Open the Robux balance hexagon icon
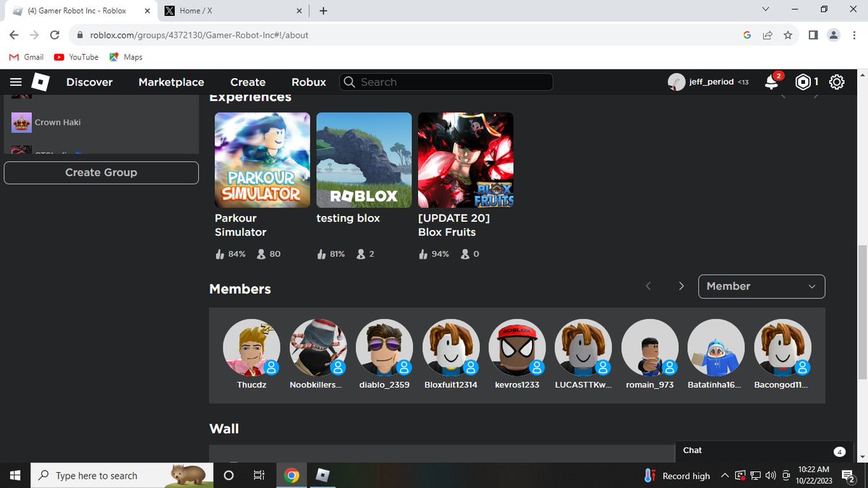This screenshot has height=488, width=868. pos(802,82)
